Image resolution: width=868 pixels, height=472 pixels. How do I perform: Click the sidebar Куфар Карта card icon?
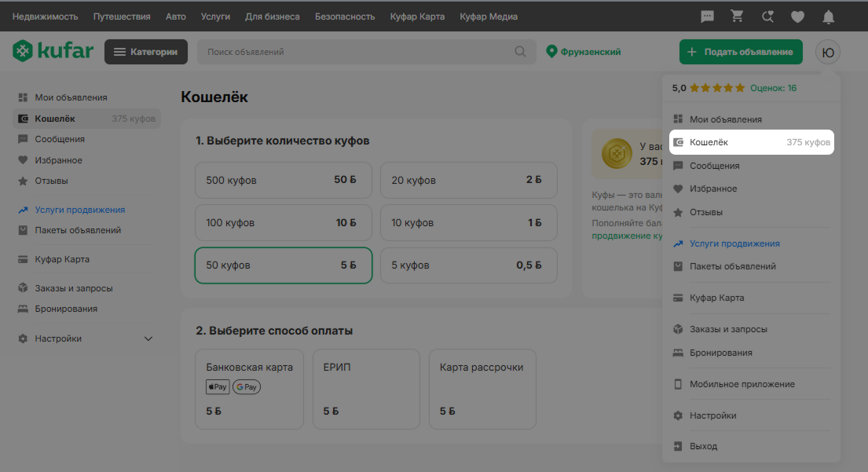pos(23,259)
